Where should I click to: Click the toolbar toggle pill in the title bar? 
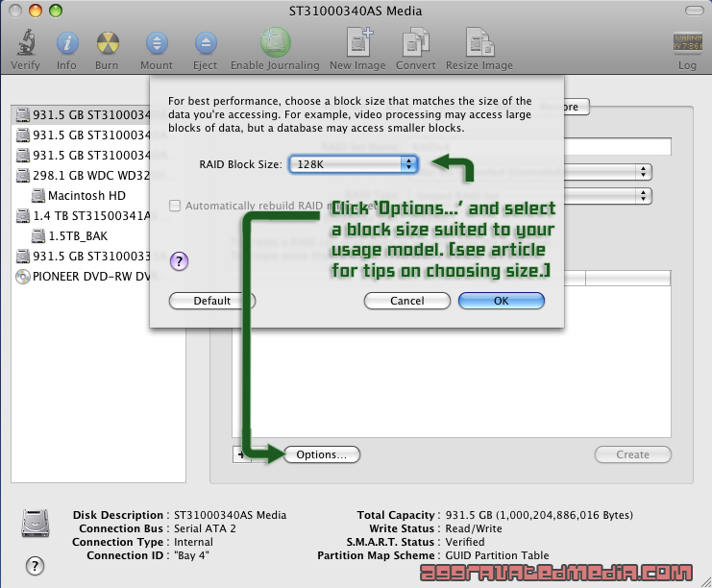coord(694,11)
